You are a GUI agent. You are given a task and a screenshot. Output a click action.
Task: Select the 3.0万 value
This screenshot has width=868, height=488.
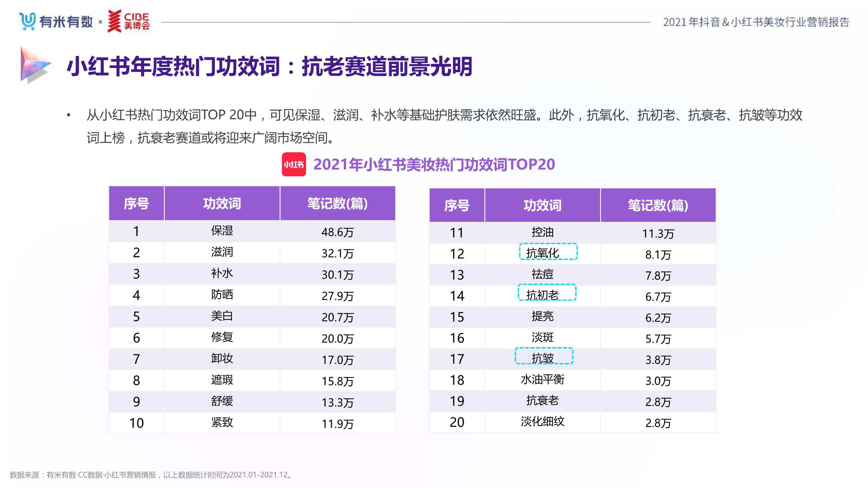click(658, 381)
